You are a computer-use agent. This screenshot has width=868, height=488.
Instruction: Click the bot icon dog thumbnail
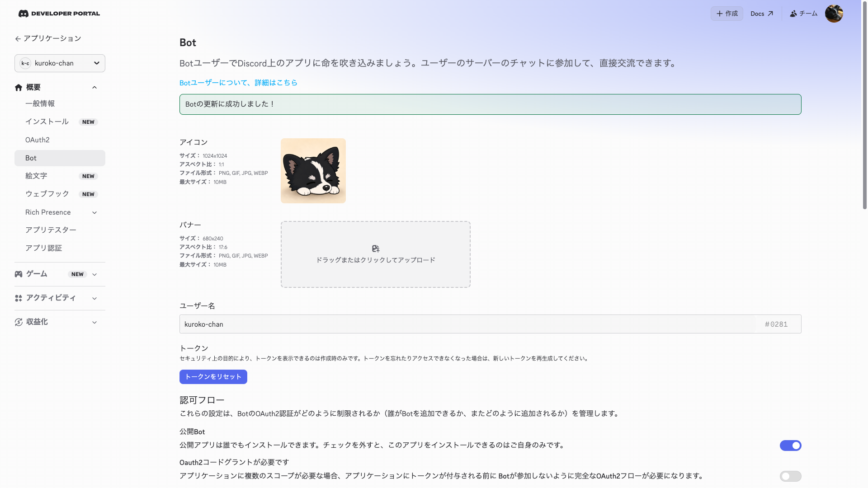313,171
